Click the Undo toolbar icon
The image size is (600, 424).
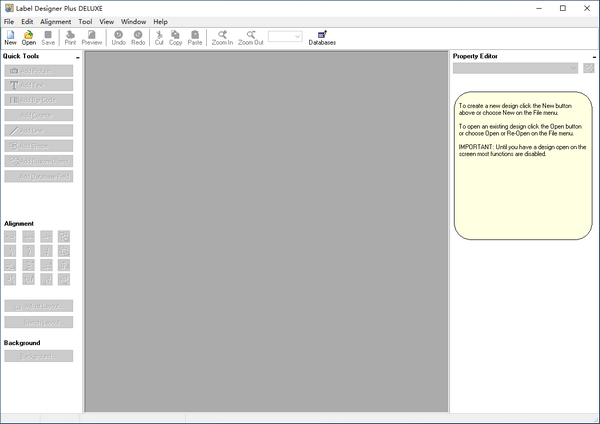(x=119, y=37)
